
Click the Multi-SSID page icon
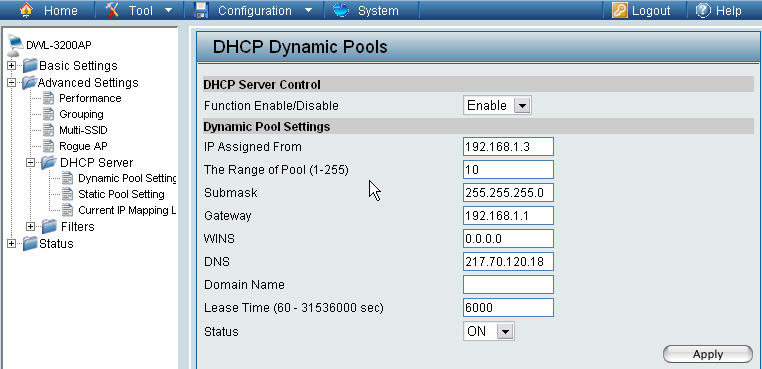point(49,130)
